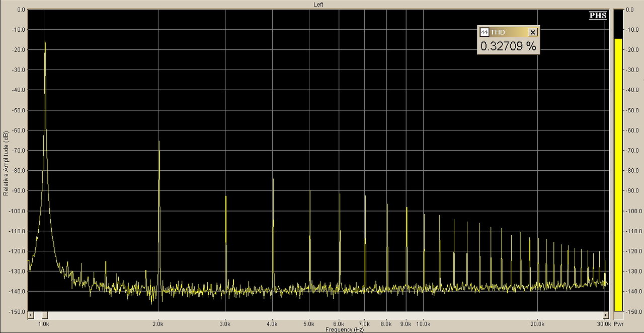Click the "30.0k" frequency tick label
644x333 pixels.
[x=604, y=323]
